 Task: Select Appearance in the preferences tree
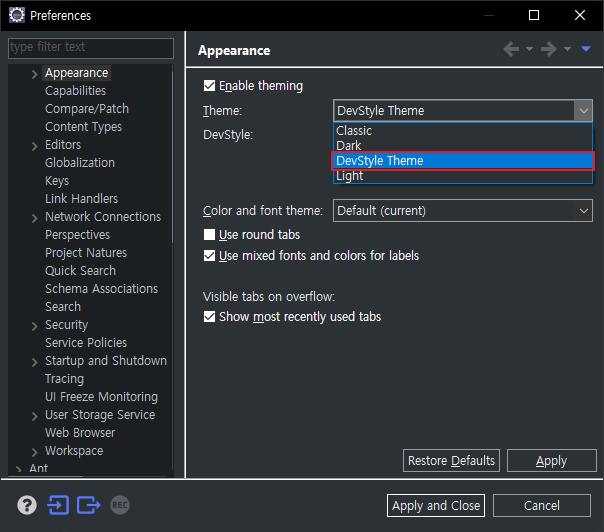[77, 73]
